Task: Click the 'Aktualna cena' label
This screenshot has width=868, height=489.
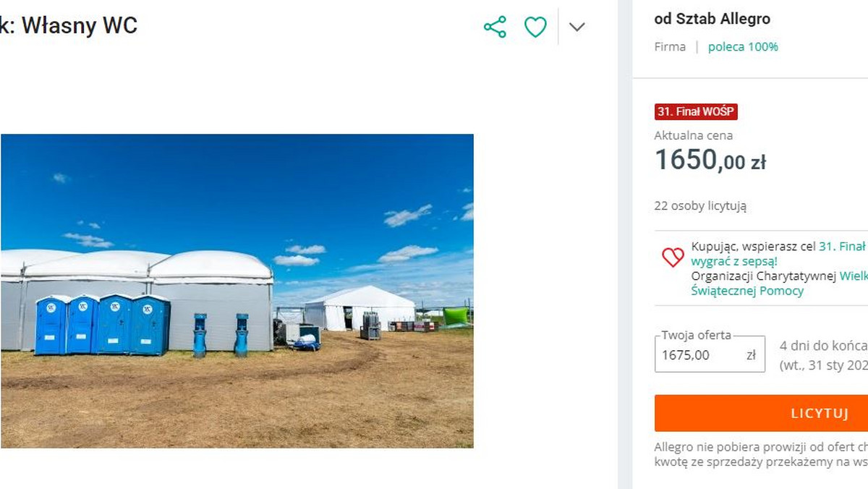Action: (x=693, y=135)
